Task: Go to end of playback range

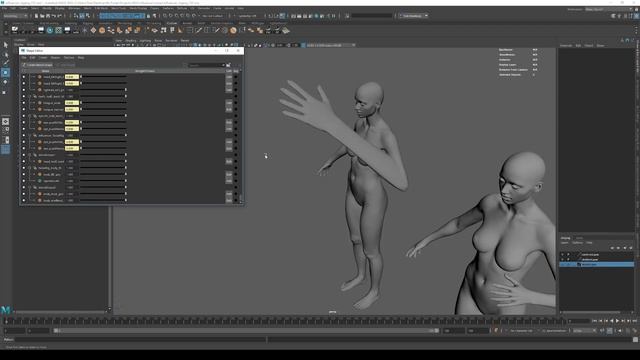Action: (x=634, y=321)
